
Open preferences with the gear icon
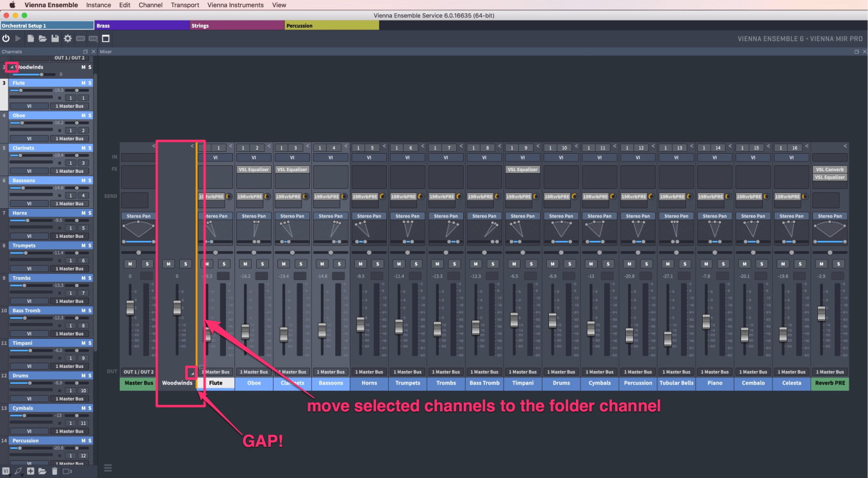67,38
